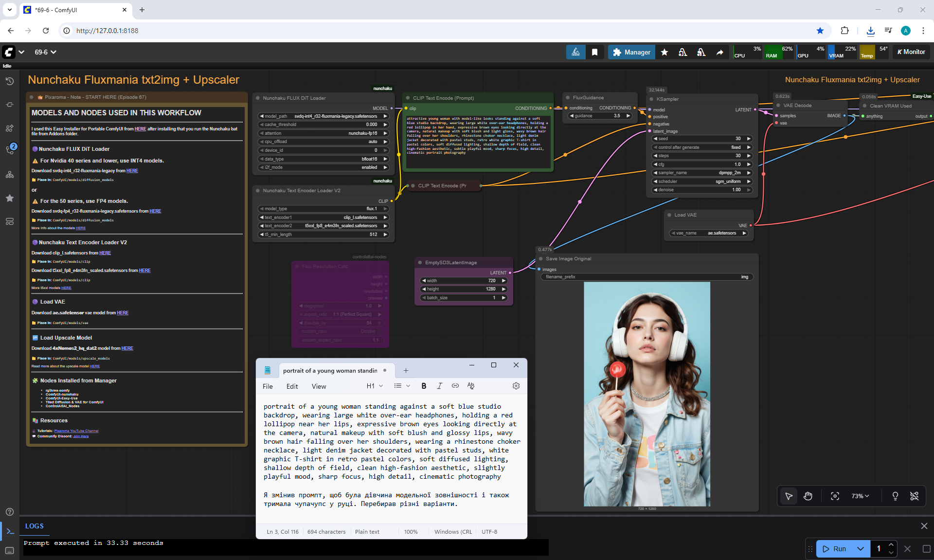
Task: Switch to the LOGS tab
Action: [34, 526]
